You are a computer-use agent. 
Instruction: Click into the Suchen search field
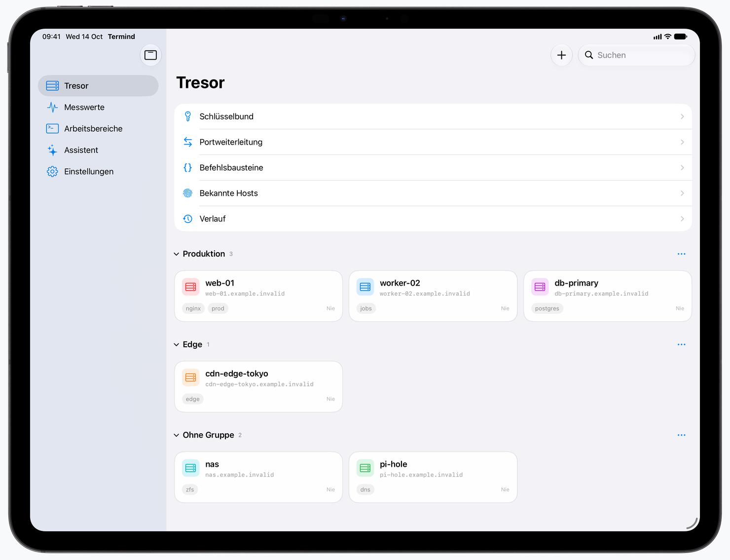(x=636, y=55)
